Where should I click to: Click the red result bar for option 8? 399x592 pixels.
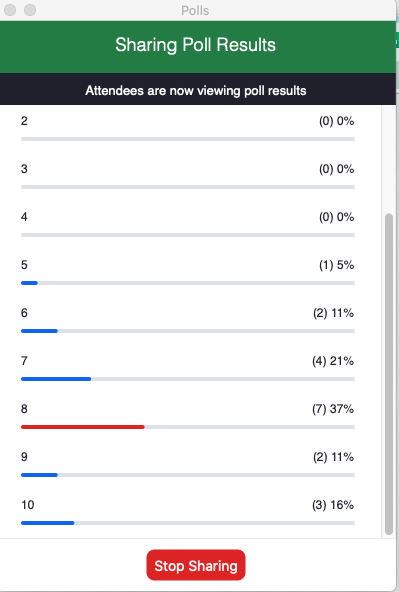(x=83, y=427)
